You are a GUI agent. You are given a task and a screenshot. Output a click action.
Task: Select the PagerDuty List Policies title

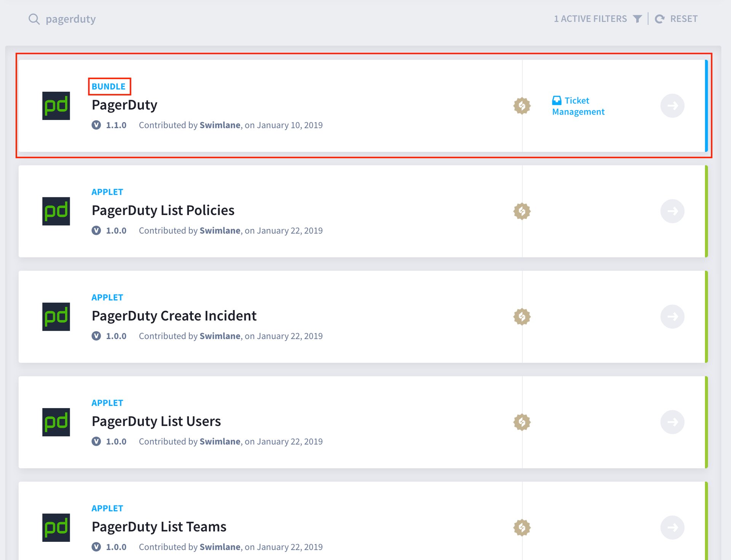pos(163,210)
